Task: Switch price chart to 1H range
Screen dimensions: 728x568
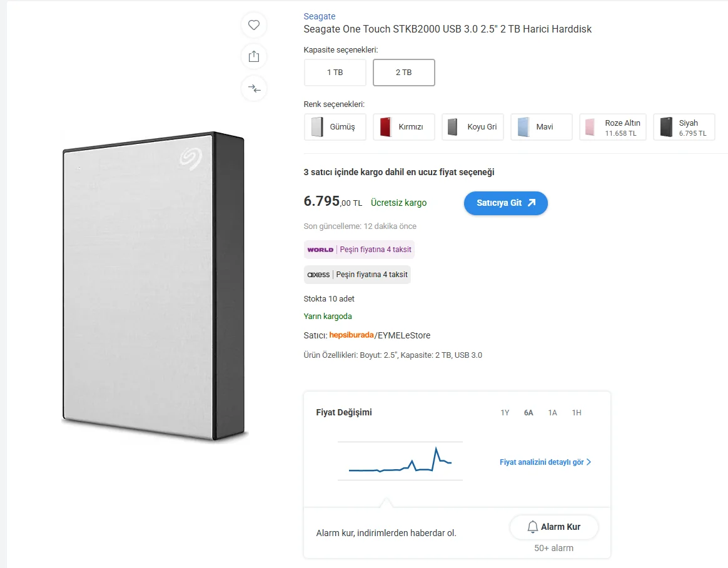Action: click(x=576, y=413)
